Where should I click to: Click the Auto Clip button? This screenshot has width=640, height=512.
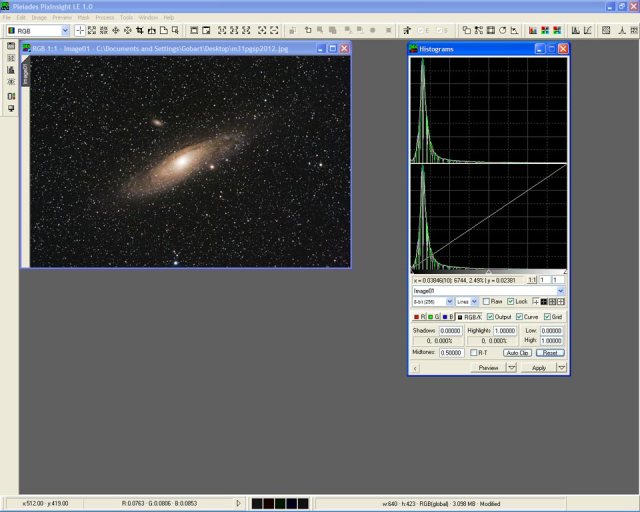[517, 352]
